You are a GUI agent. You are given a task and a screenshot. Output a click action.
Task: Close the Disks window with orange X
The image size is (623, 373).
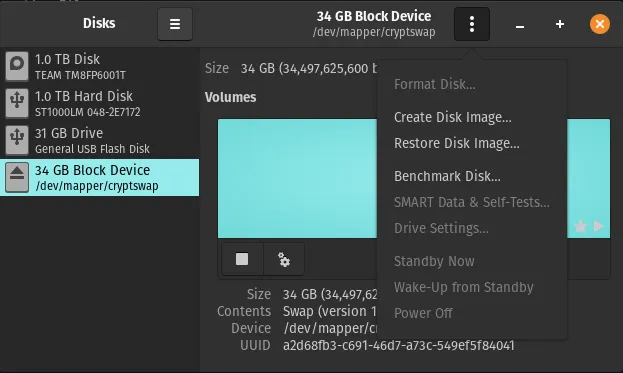[x=600, y=24]
